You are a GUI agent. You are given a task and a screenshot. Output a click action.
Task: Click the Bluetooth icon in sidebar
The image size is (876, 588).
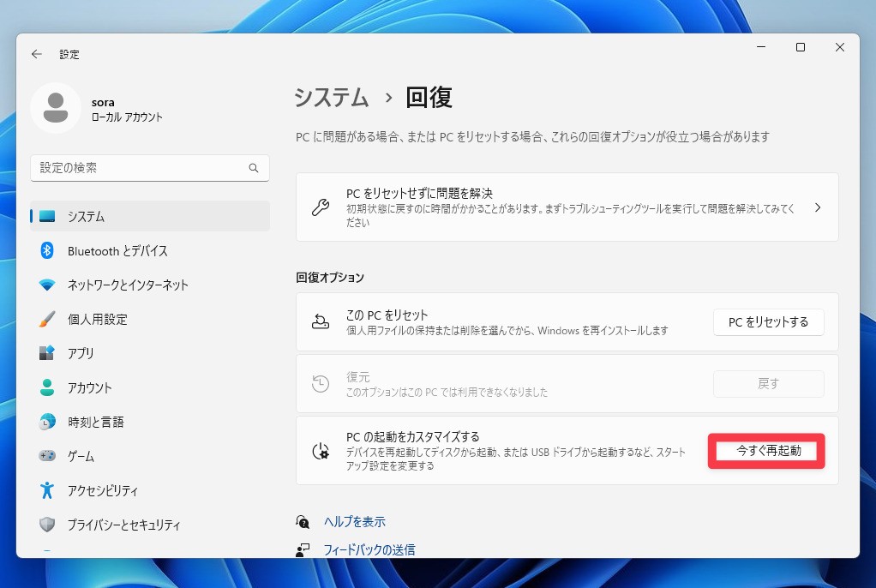tap(47, 250)
